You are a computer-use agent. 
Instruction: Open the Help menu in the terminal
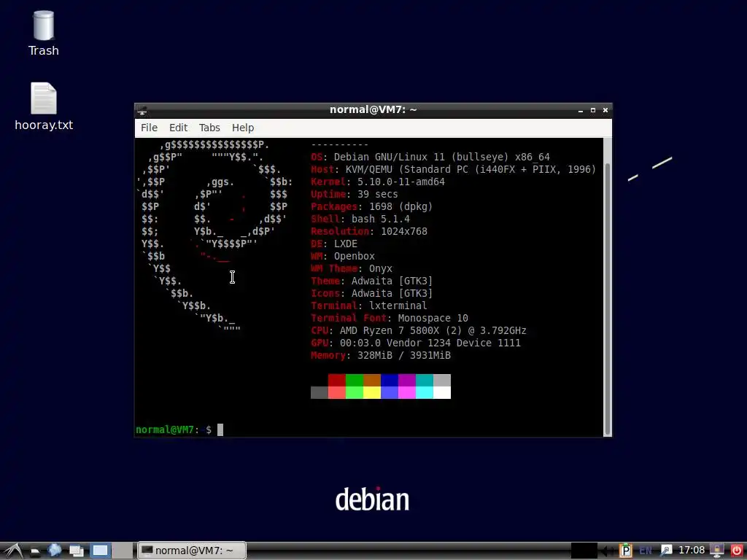pyautogui.click(x=243, y=128)
